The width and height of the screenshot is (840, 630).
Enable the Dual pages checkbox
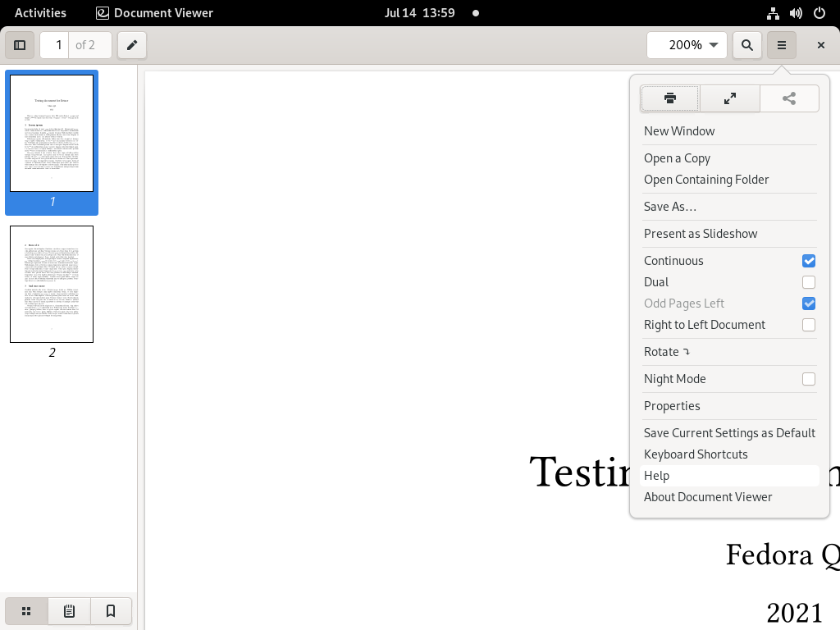tap(808, 282)
